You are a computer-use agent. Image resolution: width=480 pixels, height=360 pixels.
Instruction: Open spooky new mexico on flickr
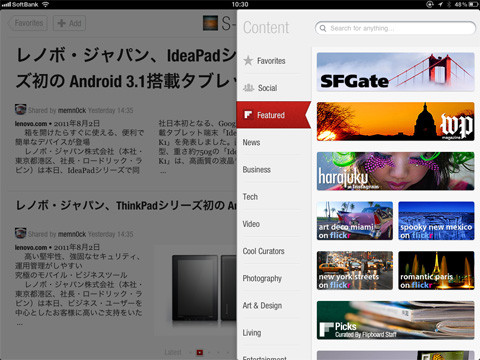(436, 221)
